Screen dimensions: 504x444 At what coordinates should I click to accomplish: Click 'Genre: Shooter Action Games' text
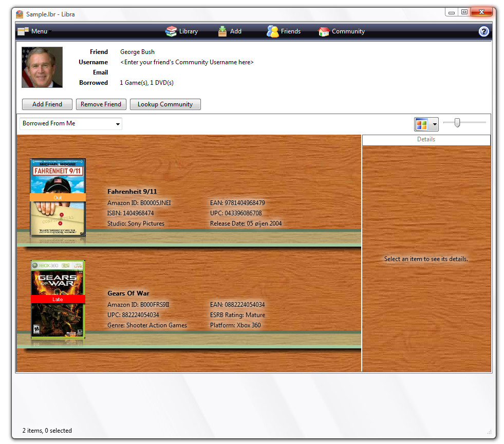(147, 325)
